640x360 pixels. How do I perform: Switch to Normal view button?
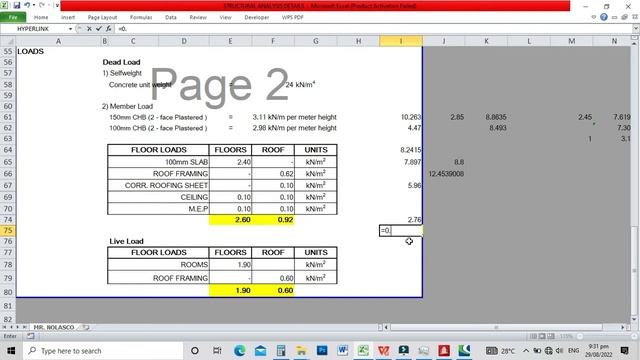click(x=533, y=336)
